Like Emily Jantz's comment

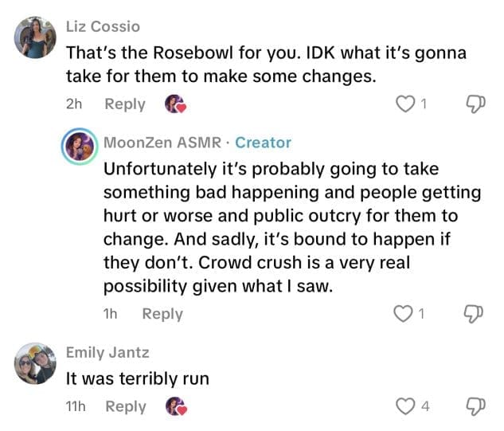click(x=406, y=406)
